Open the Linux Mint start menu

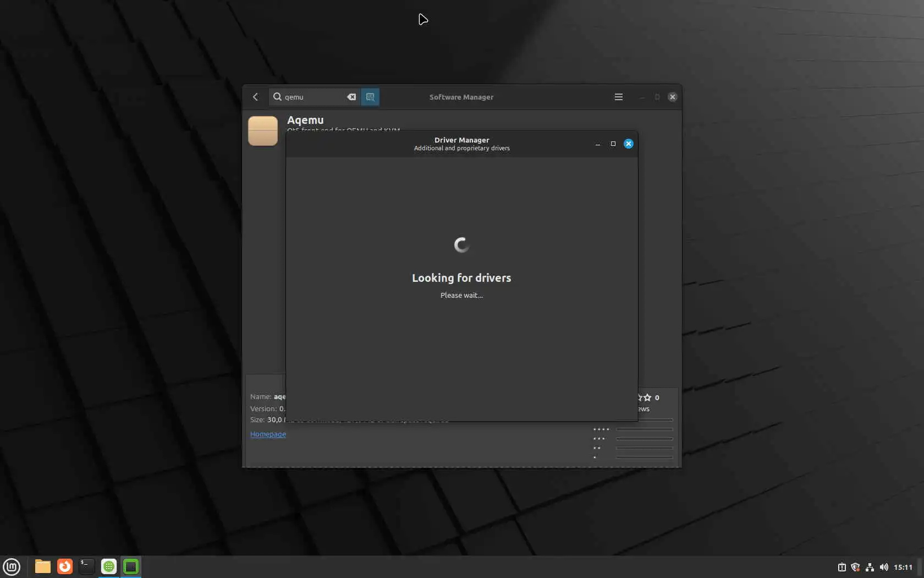click(12, 566)
